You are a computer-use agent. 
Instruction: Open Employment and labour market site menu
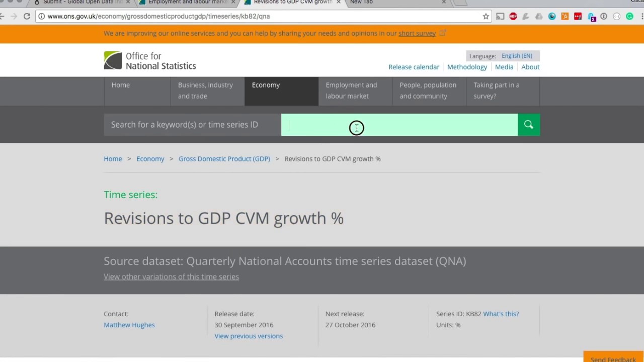coord(355,91)
